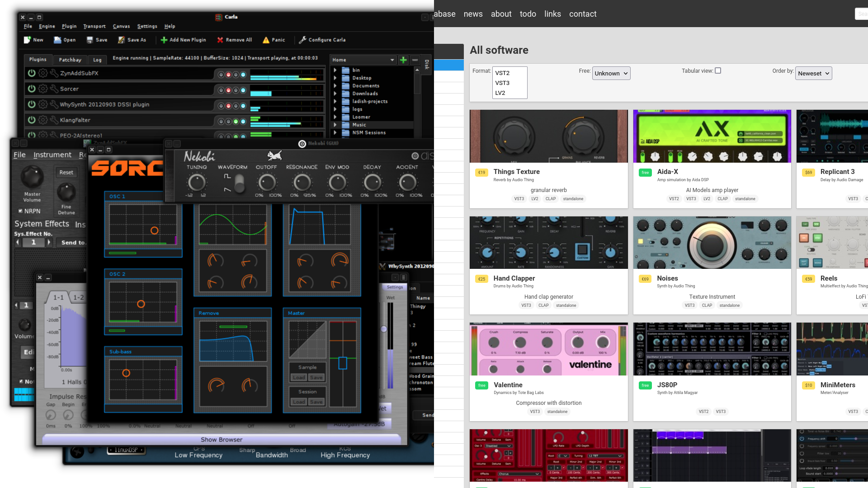Open wrench editor for KlangFalter plugin
This screenshot has width=868, height=488.
click(54, 120)
